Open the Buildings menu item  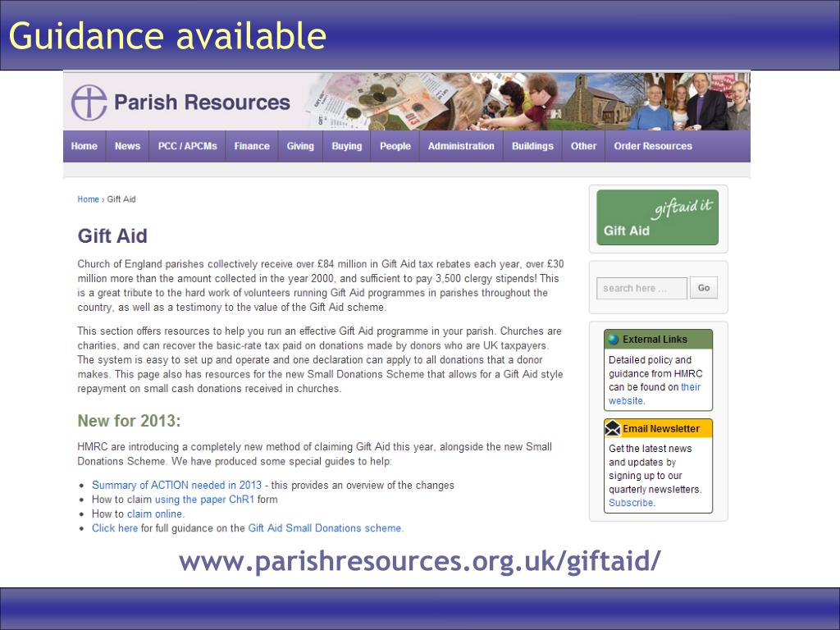pyautogui.click(x=532, y=146)
